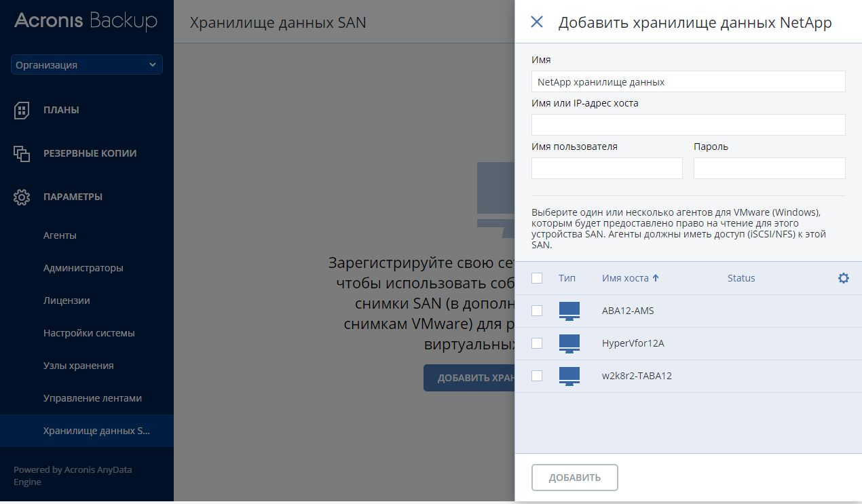This screenshot has width=862, height=504.
Task: Click the Имя input field
Action: (688, 81)
